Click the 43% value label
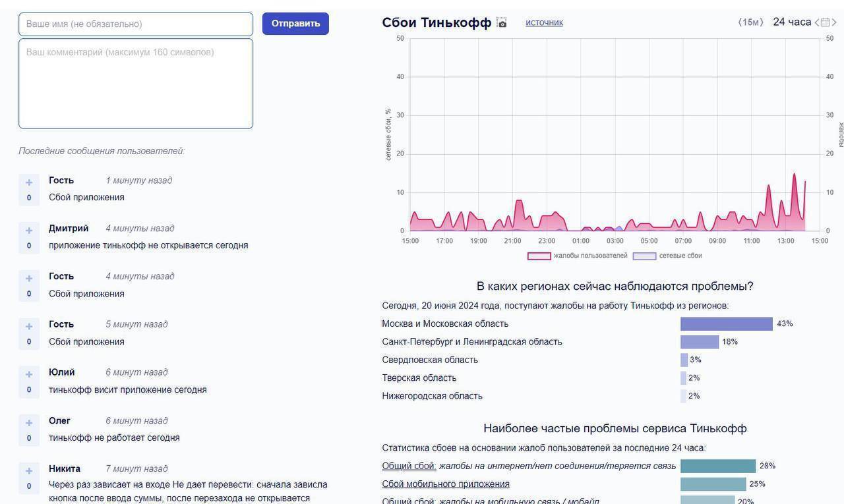This screenshot has height=504, width=844. (x=785, y=324)
